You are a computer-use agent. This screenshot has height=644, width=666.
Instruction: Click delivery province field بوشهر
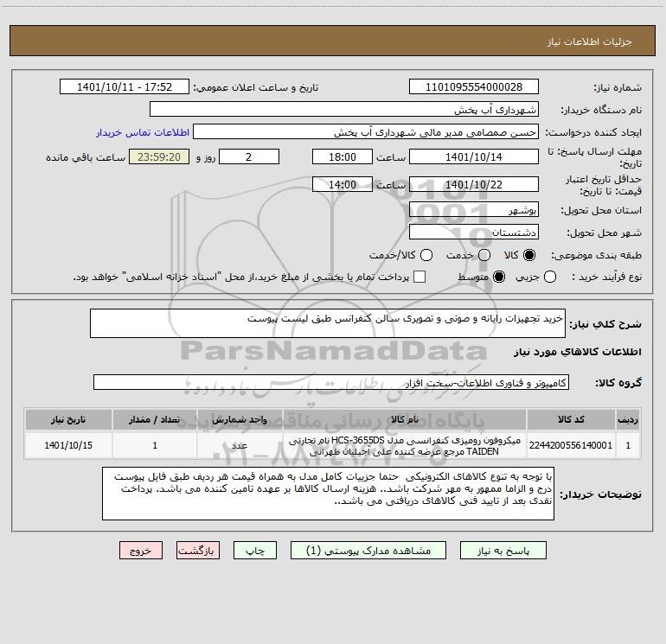click(x=474, y=209)
